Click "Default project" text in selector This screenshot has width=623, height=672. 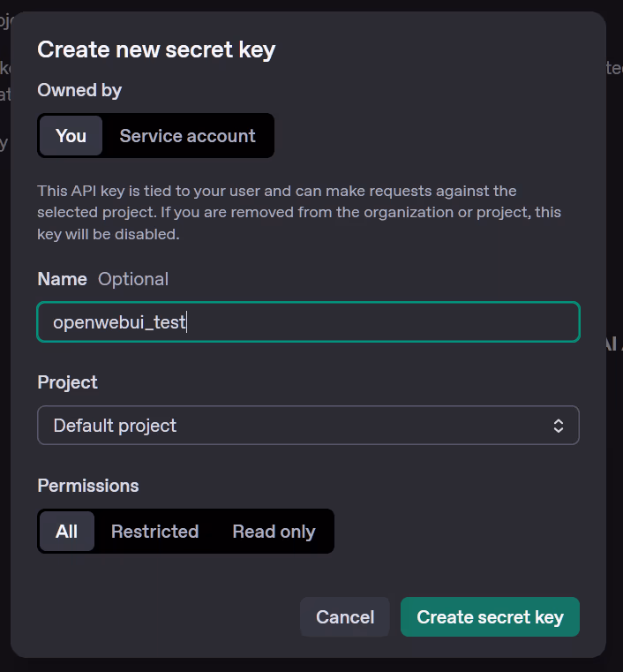click(x=115, y=426)
